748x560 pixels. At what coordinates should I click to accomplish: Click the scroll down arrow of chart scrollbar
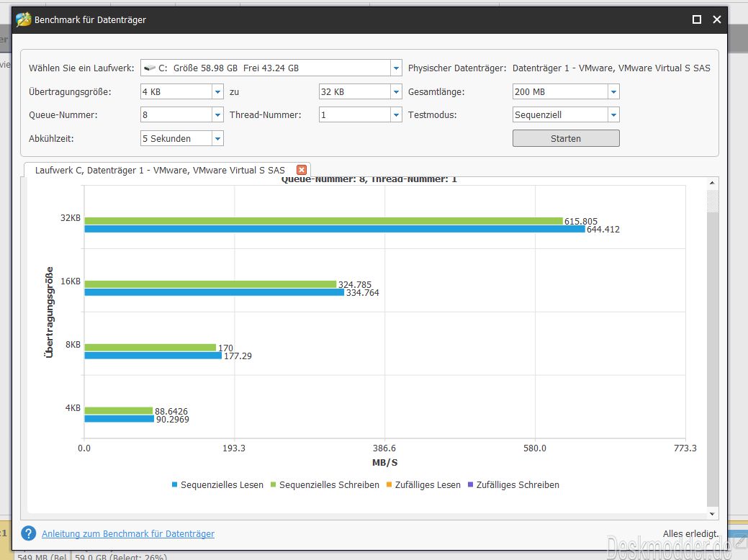(x=712, y=514)
